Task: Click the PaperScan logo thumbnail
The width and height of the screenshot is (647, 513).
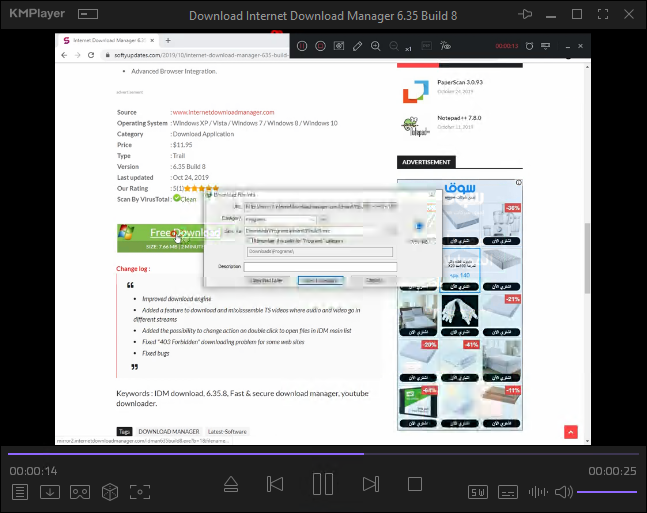Action: 416,91
